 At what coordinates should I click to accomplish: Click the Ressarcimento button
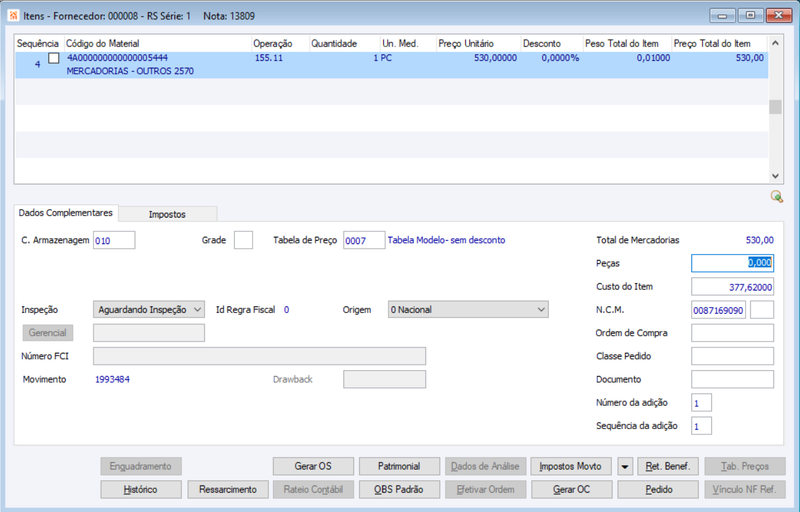pos(228,490)
